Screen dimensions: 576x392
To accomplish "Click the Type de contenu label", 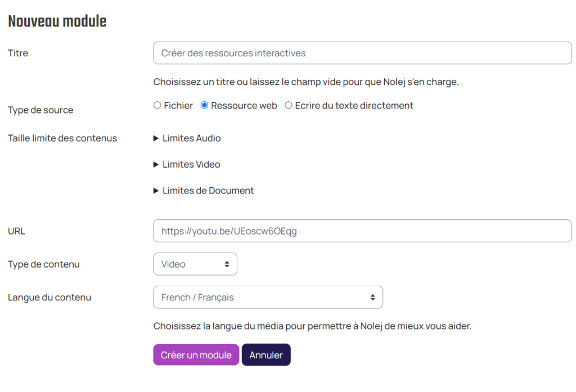I will coord(44,264).
